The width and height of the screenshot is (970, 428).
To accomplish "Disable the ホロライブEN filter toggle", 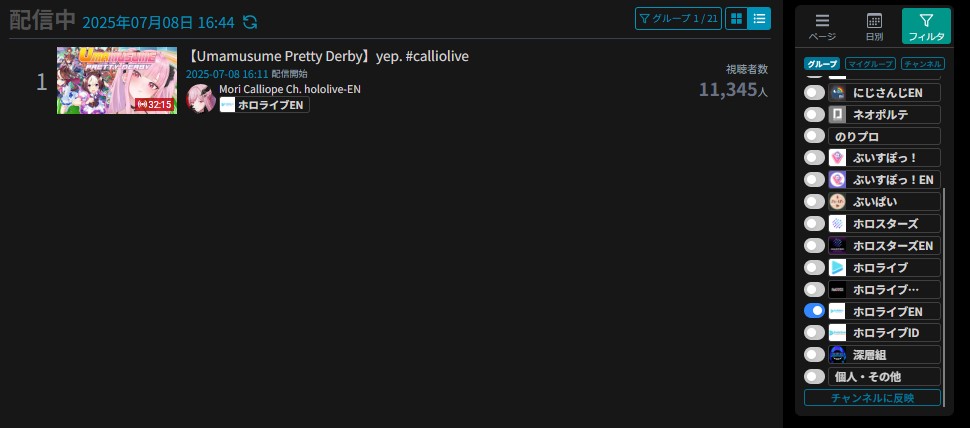I will tap(814, 311).
